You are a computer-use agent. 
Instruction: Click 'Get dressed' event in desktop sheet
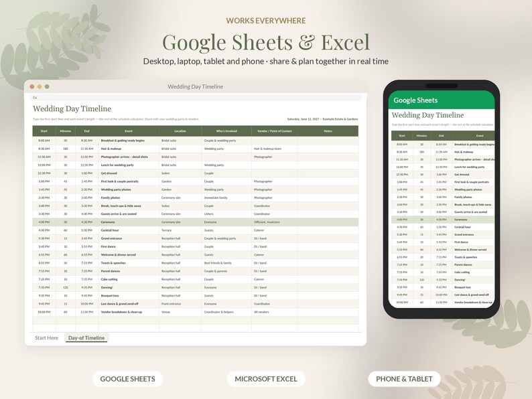point(109,173)
